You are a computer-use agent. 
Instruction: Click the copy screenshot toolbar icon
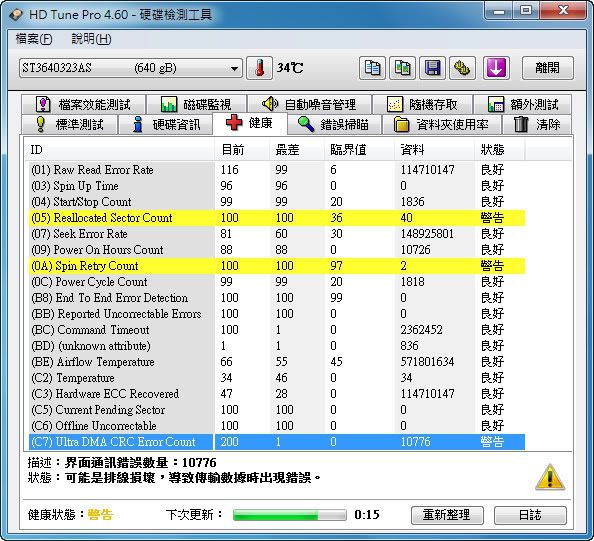402,68
